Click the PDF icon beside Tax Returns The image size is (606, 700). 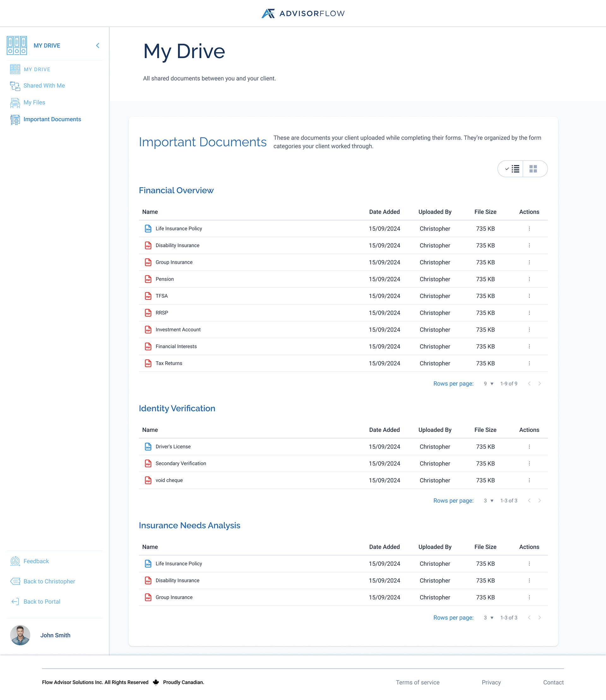148,363
